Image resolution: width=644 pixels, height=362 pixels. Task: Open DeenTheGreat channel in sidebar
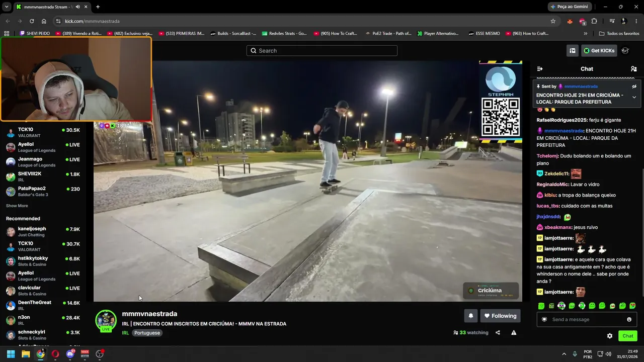pyautogui.click(x=43, y=305)
